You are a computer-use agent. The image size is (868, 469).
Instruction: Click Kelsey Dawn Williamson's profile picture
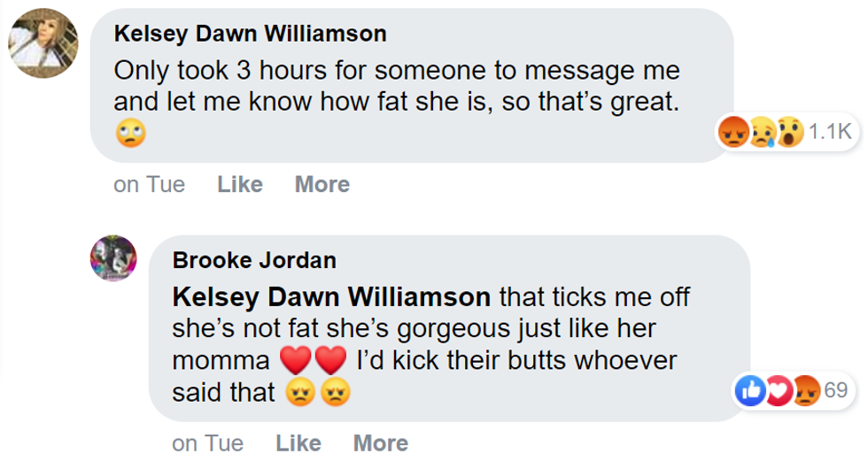point(43,43)
